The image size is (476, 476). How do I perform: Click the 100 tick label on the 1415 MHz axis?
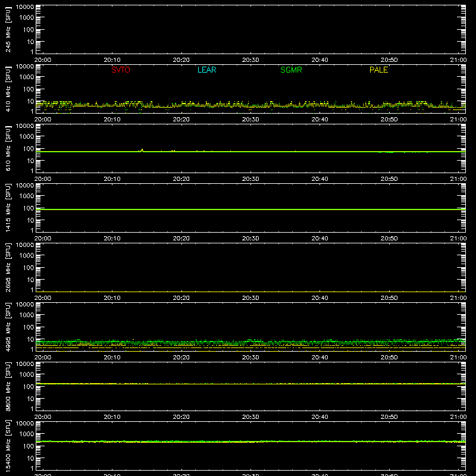pos(29,208)
